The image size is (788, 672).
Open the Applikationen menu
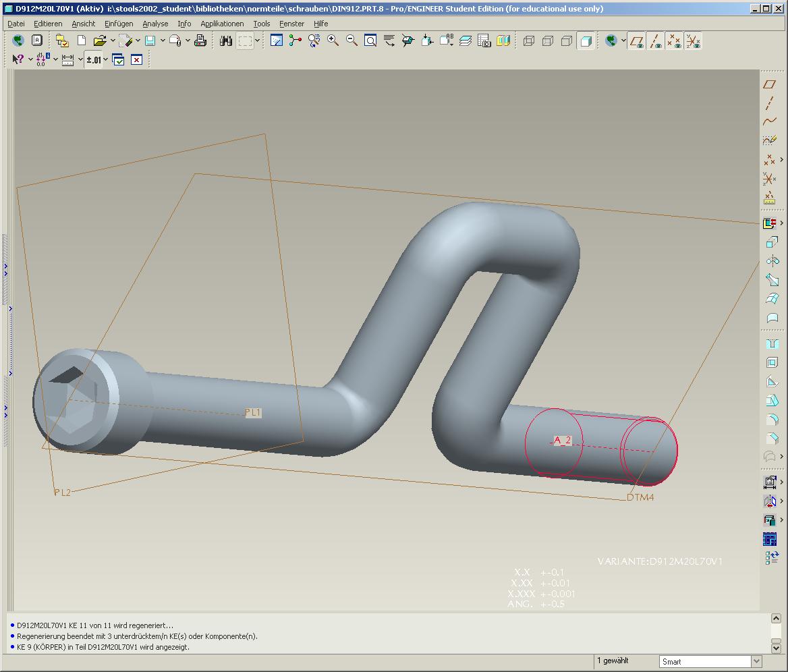click(222, 24)
